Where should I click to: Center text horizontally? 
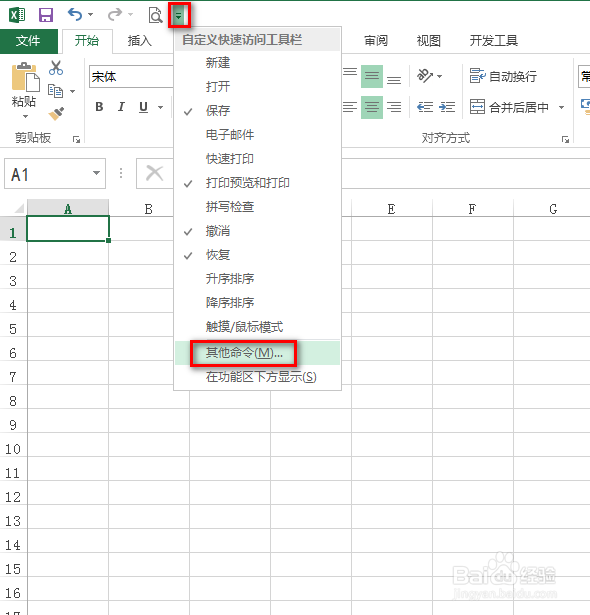372,107
